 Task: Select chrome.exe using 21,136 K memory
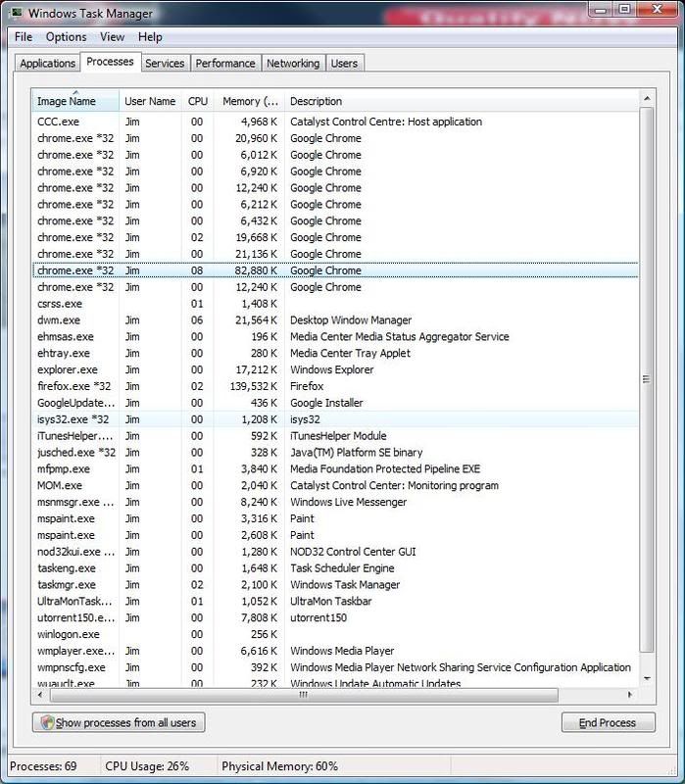[335, 254]
